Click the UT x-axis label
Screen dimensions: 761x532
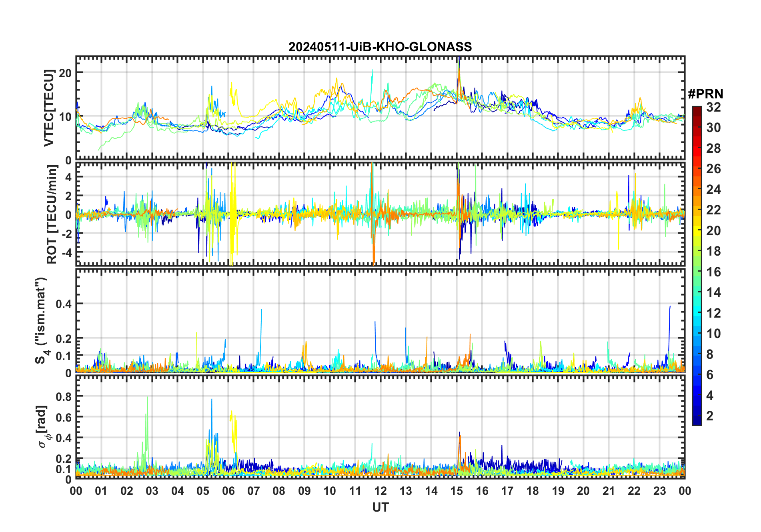coord(380,507)
